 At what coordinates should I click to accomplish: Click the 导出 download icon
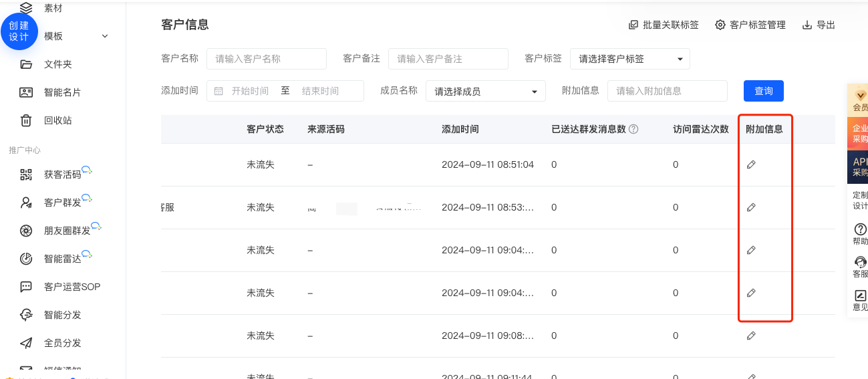coord(807,25)
